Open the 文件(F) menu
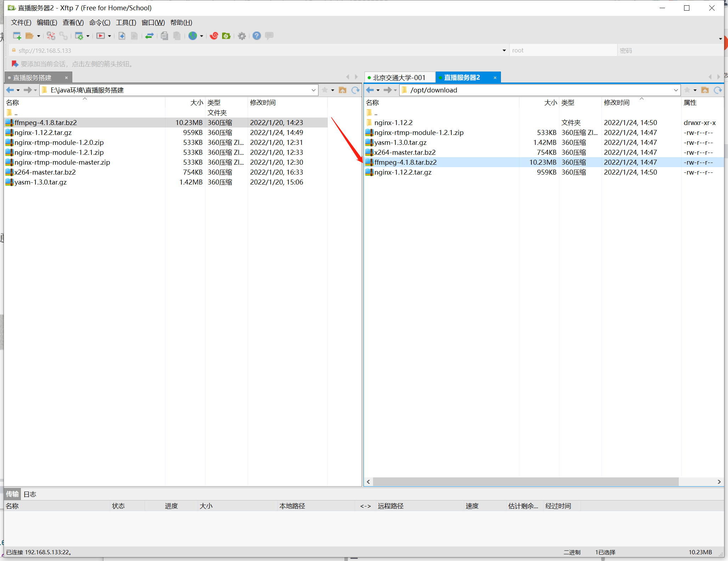 point(21,23)
